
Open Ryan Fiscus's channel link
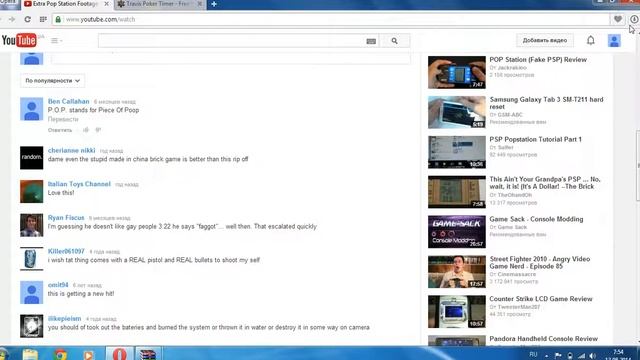pyautogui.click(x=66, y=218)
